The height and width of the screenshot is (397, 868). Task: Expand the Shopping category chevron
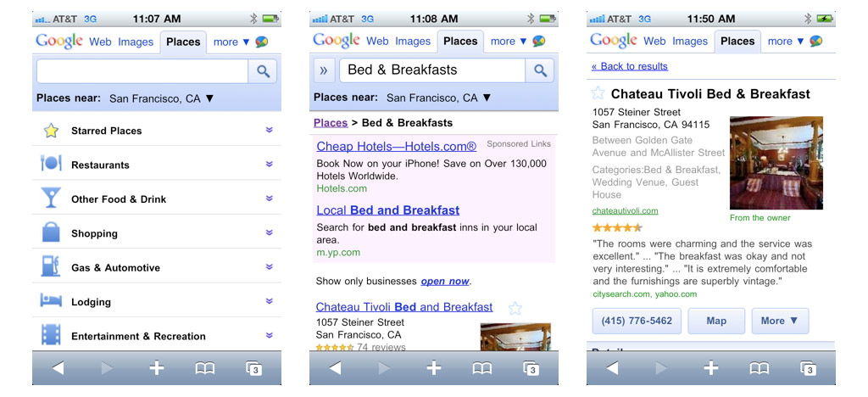click(269, 232)
